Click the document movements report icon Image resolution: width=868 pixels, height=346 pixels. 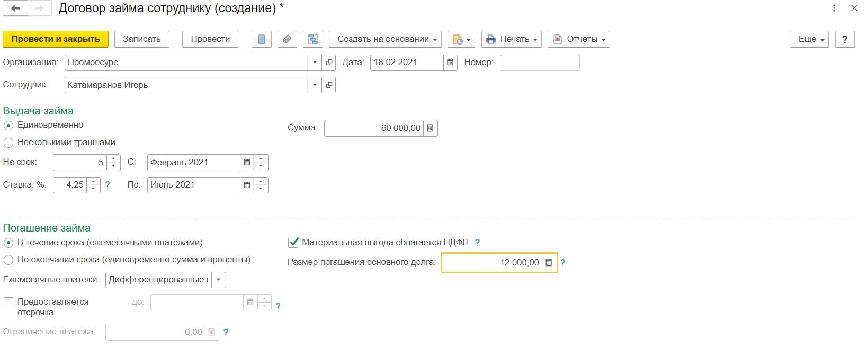coord(261,39)
